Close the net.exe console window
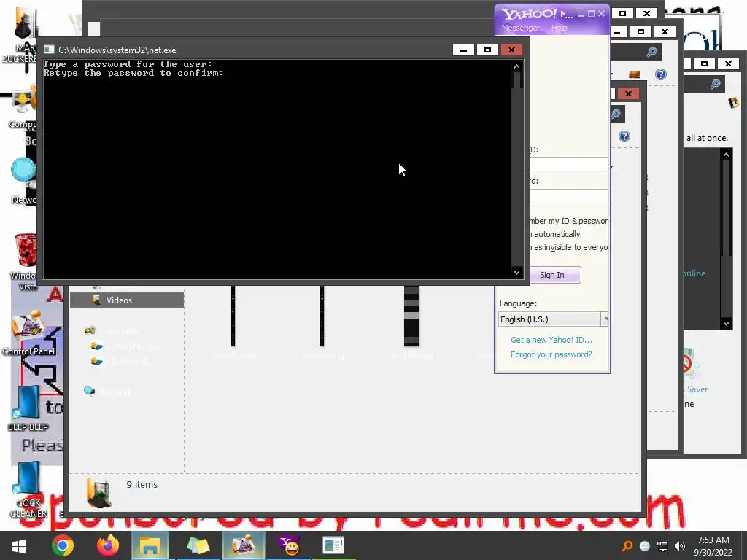This screenshot has height=560, width=747. point(511,50)
